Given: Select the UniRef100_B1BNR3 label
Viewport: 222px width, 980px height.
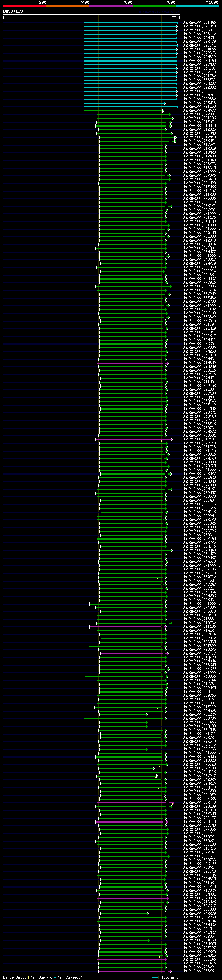Looking at the screenshot, I should pos(199,153).
